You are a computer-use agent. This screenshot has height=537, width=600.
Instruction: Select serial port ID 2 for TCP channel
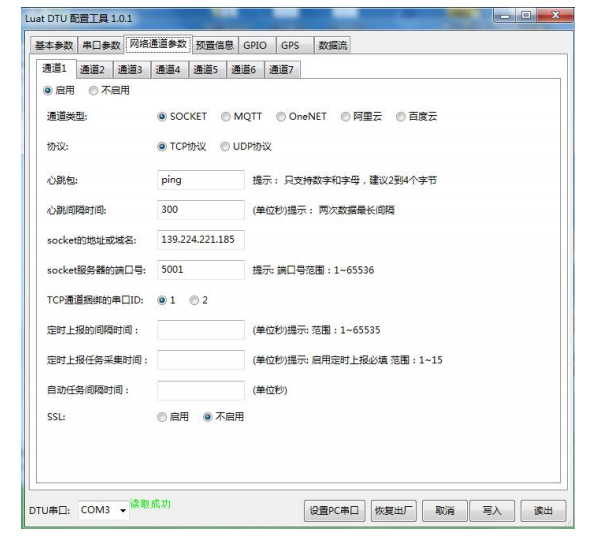(194, 300)
